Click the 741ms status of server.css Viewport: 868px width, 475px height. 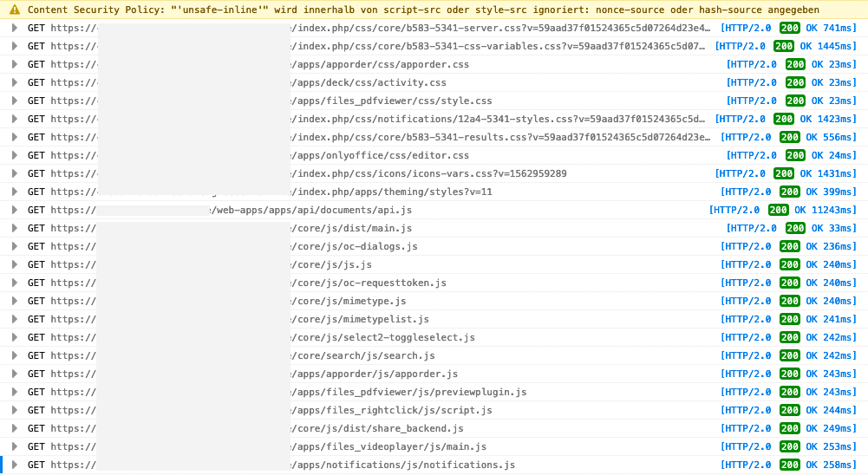[x=788, y=28]
